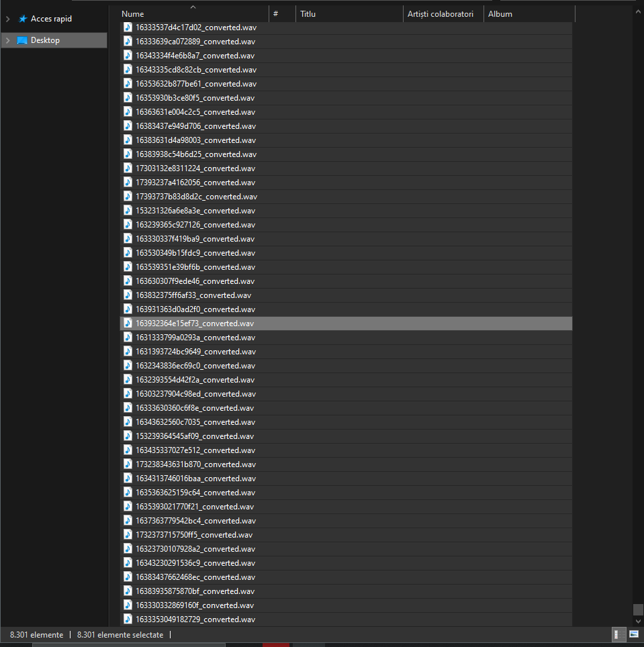644x647 pixels.
Task: Expand the Desktop tree node arrow
Action: pyautogui.click(x=7, y=40)
